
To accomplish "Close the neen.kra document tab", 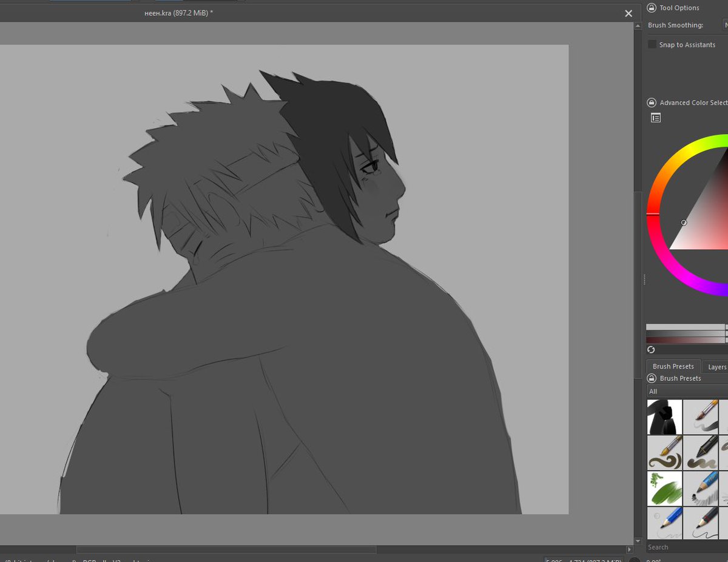I will pos(629,13).
